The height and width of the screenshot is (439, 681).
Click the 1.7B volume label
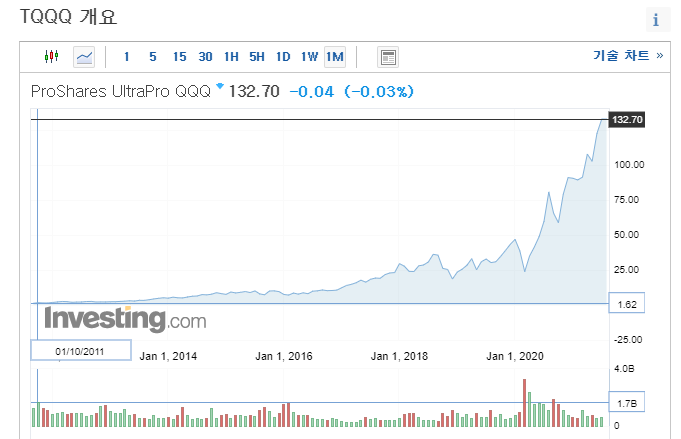click(627, 403)
